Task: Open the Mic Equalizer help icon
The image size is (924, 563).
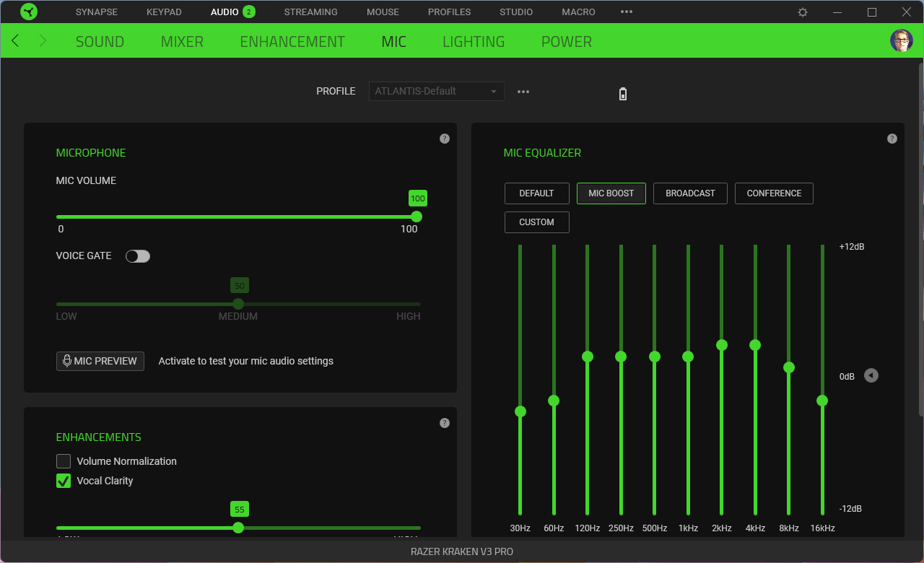Action: [x=892, y=139]
